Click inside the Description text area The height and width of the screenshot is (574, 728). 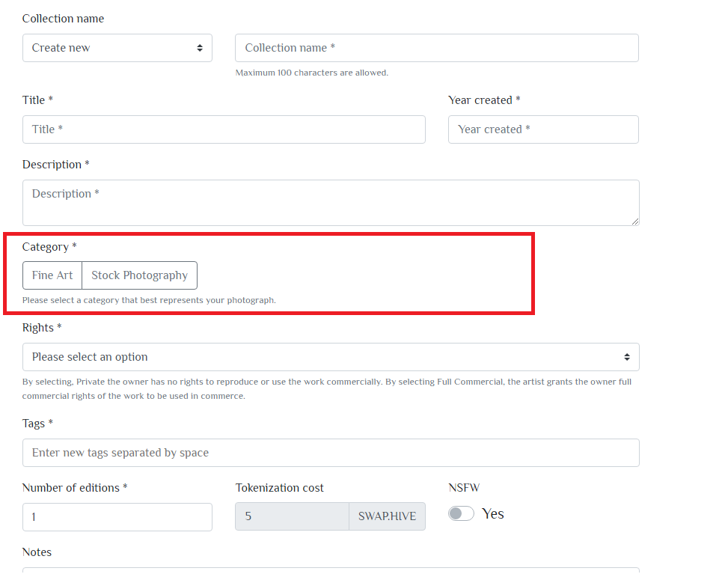coord(331,203)
